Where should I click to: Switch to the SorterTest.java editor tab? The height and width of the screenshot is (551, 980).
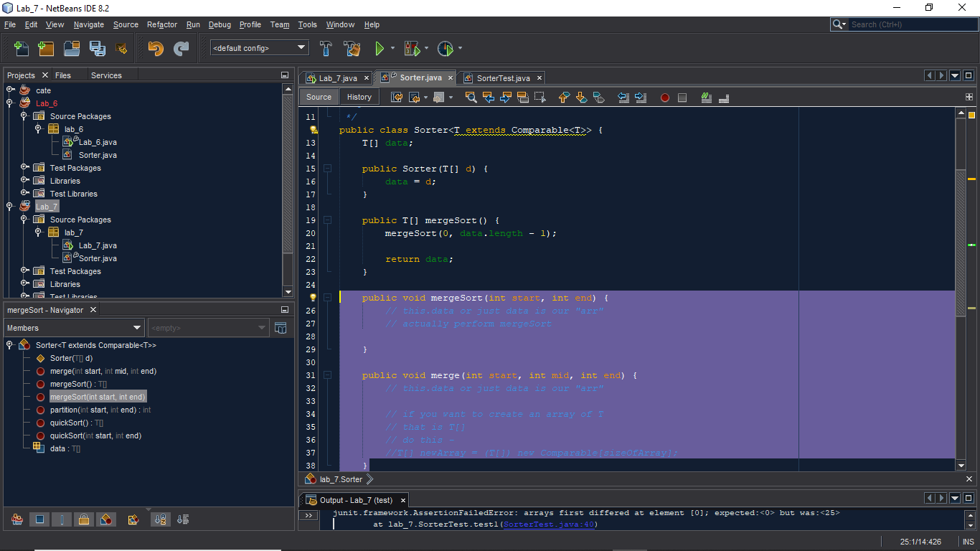(502, 77)
